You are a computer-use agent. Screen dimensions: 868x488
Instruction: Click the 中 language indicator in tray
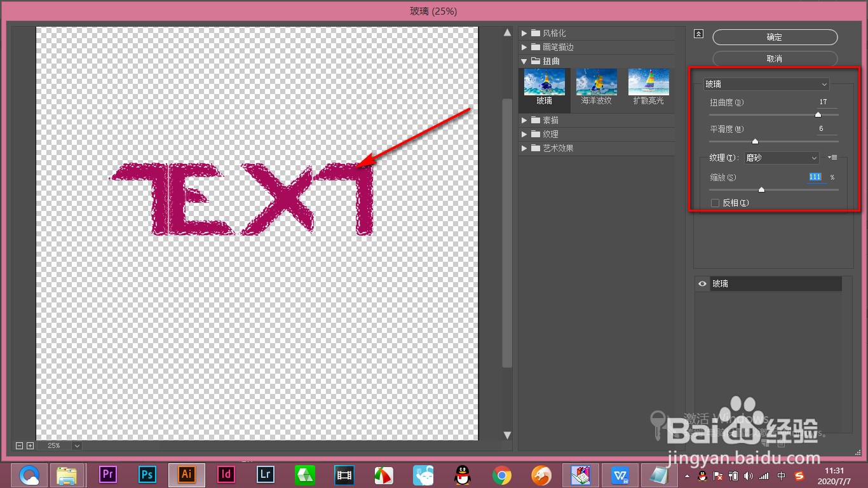pyautogui.click(x=782, y=475)
